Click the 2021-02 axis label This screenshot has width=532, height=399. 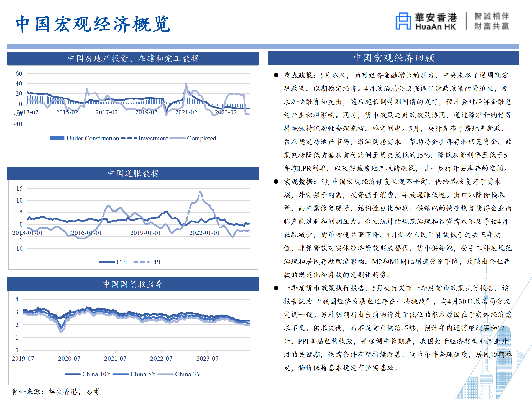186,112
